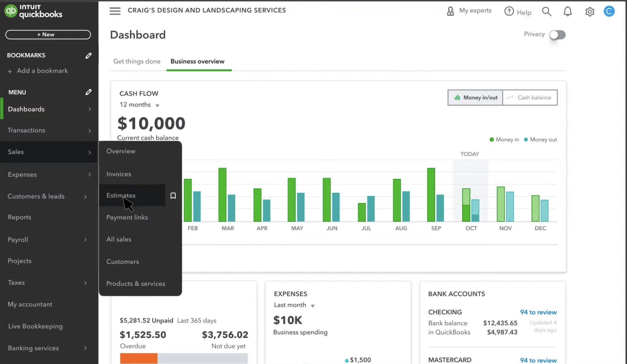Switch chart to Cash balance view
Screen dimensions: 627x364
(x=530, y=97)
